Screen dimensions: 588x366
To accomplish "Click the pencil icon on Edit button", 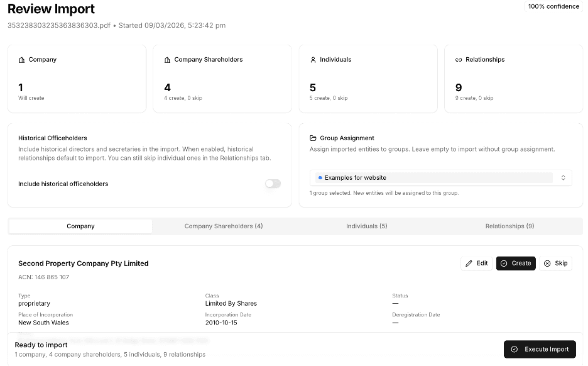I will [x=469, y=263].
